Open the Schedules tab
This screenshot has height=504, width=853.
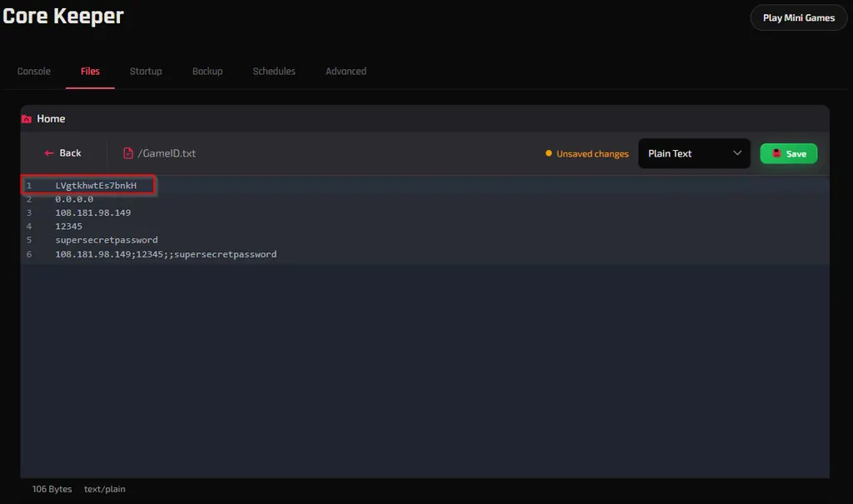274,72
